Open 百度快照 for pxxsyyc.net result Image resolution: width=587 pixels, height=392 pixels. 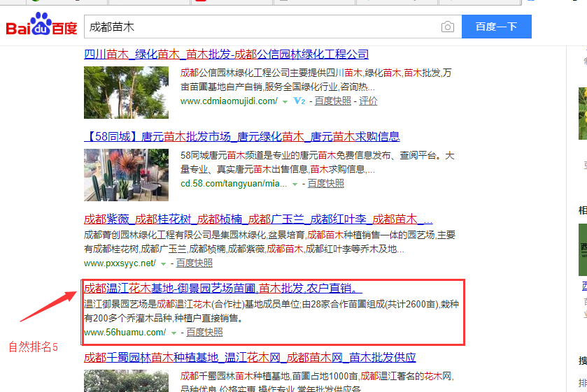coord(195,263)
